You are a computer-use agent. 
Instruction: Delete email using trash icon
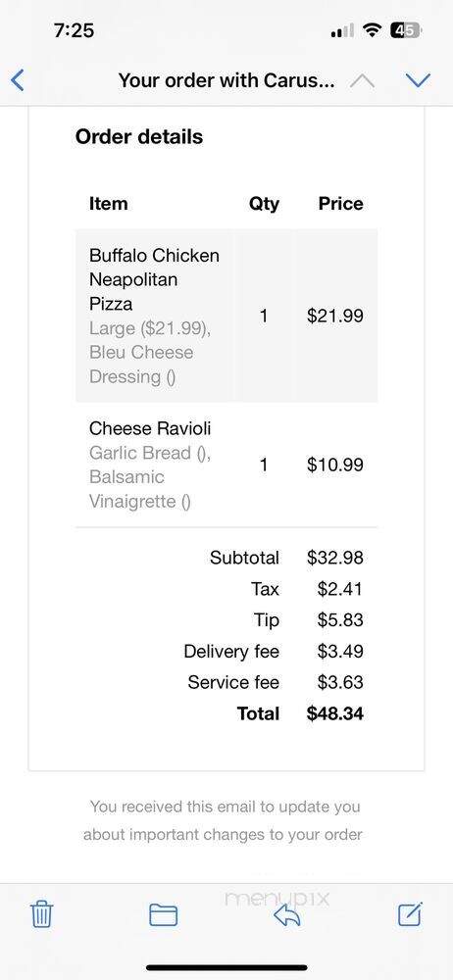point(42,914)
